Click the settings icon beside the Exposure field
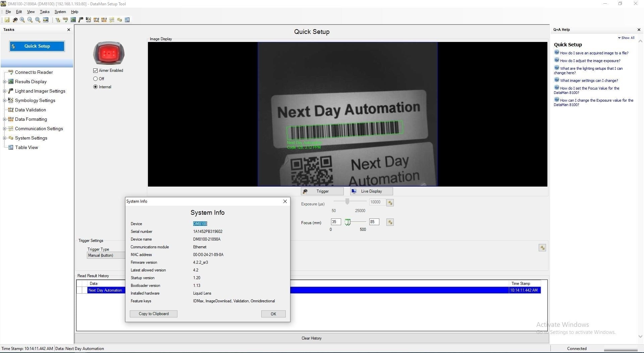This screenshot has width=644, height=353. [390, 203]
